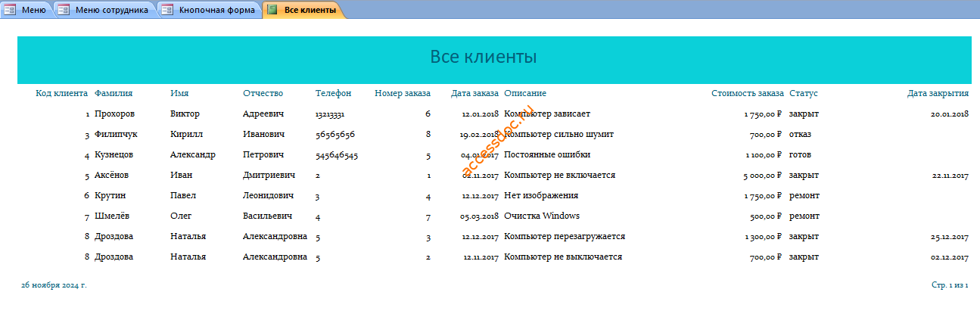
Task: Click phone number 13213331
Action: point(330,114)
